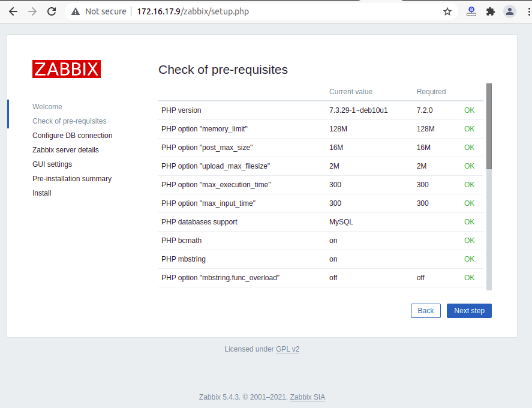The height and width of the screenshot is (408, 532).
Task: Click the Zabbix logo
Action: pos(67,69)
